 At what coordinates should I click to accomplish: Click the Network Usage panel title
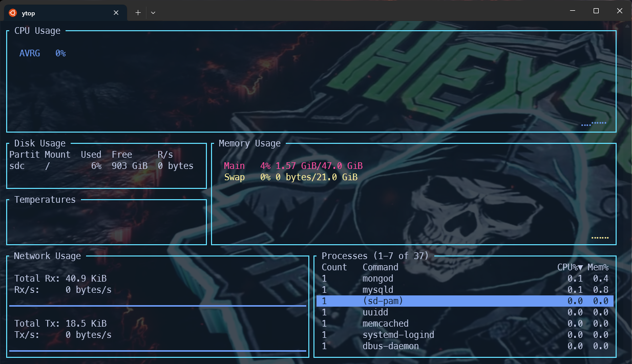[x=48, y=256]
